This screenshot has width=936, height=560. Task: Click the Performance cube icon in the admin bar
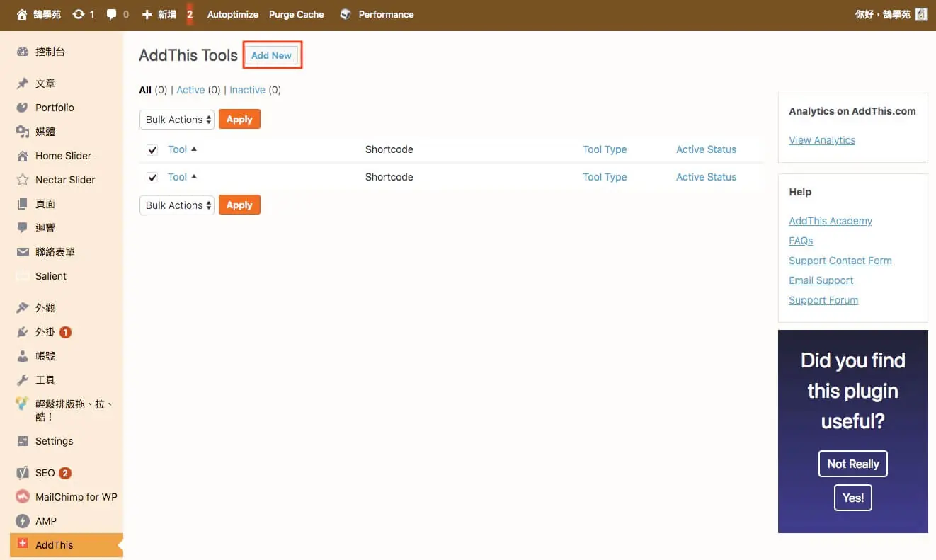(x=345, y=14)
